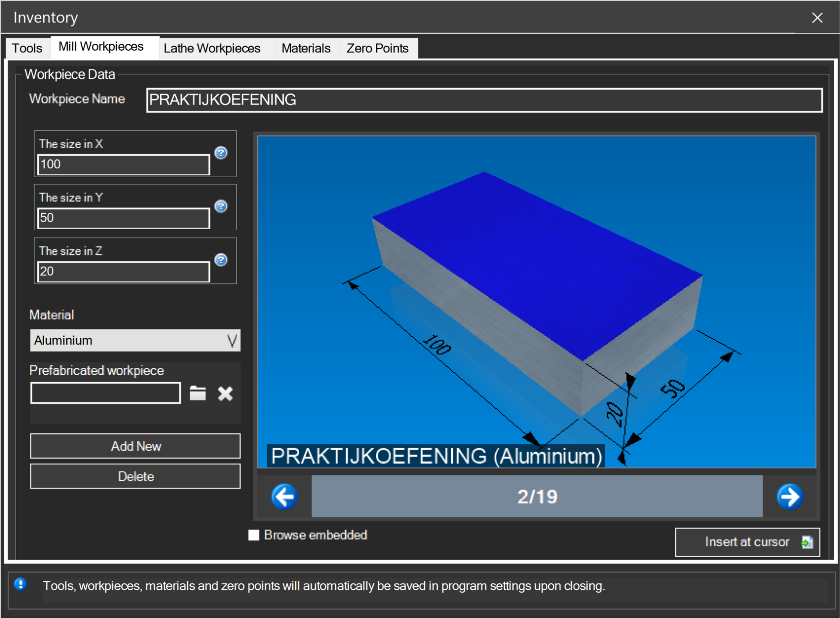Enable the Browse embedded checkbox
840x618 pixels.
(254, 535)
